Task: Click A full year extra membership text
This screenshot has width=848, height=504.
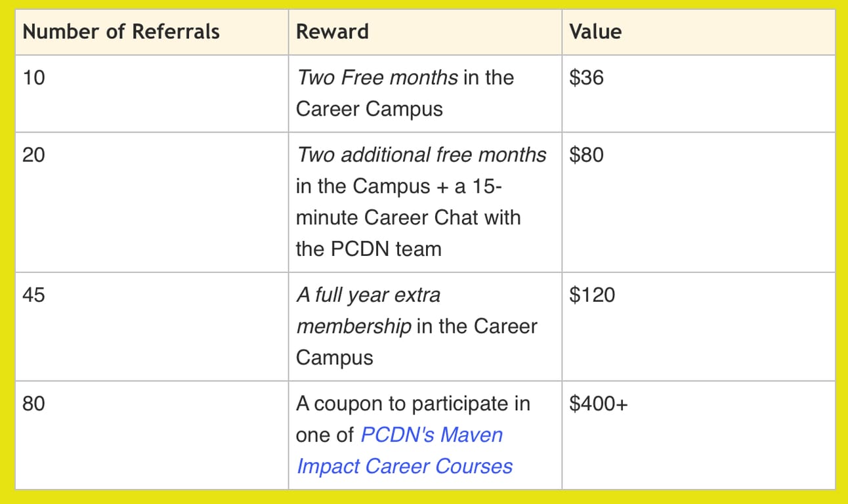Action: [x=368, y=295]
